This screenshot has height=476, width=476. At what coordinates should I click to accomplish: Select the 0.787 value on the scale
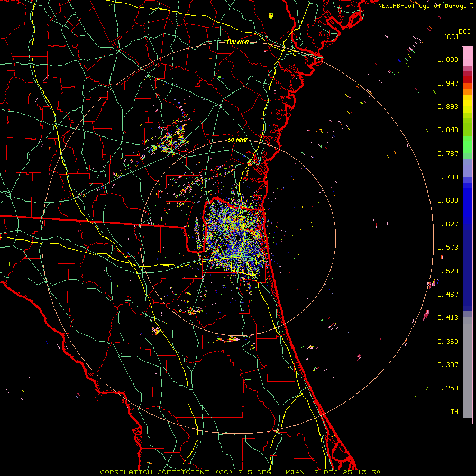point(448,153)
